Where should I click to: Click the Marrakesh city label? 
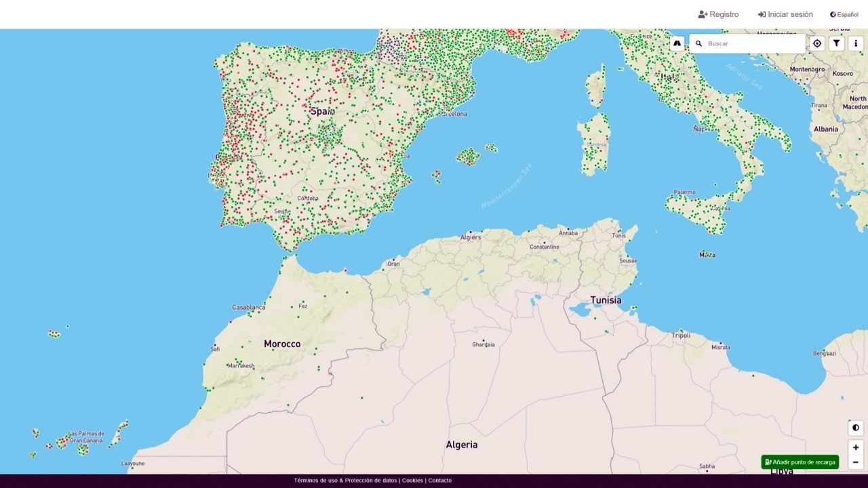[x=241, y=366]
